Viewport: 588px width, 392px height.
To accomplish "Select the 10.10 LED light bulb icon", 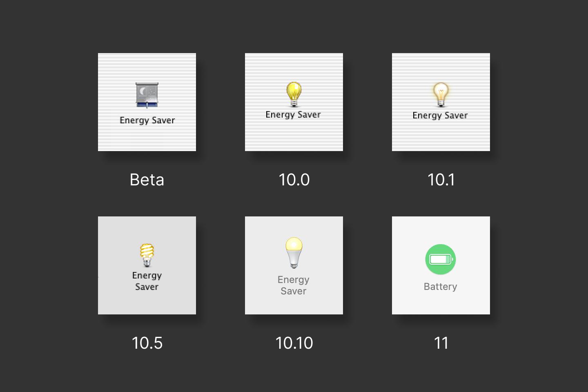I will click(x=294, y=252).
